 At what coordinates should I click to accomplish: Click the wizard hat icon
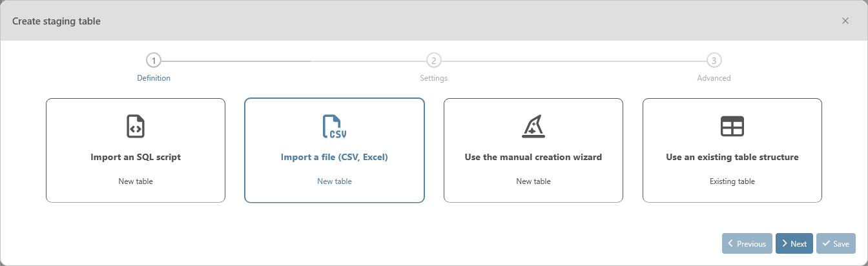[533, 127]
